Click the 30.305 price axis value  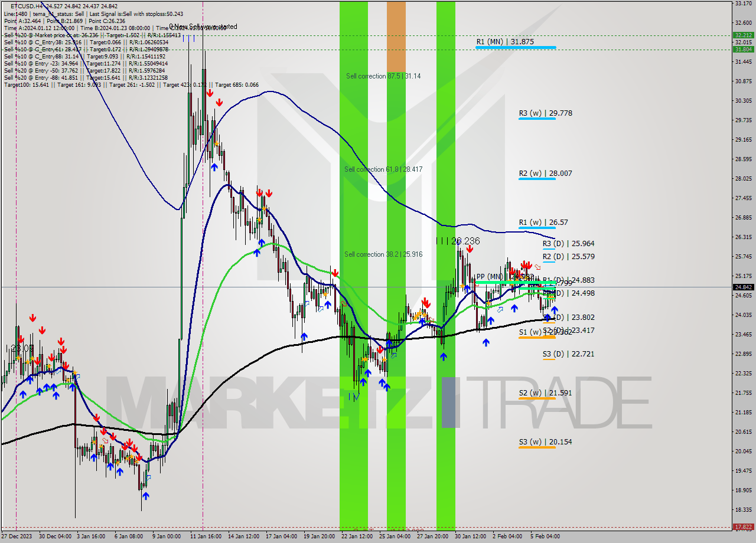tap(744, 100)
